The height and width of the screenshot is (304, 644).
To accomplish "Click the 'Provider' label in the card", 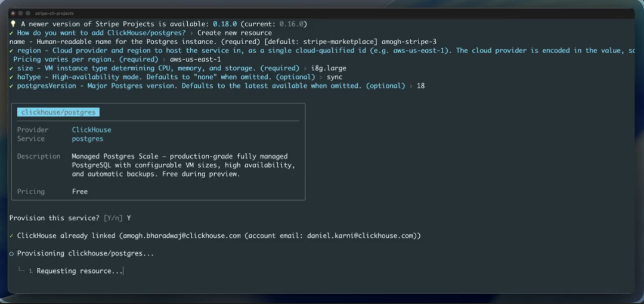I will 33,130.
